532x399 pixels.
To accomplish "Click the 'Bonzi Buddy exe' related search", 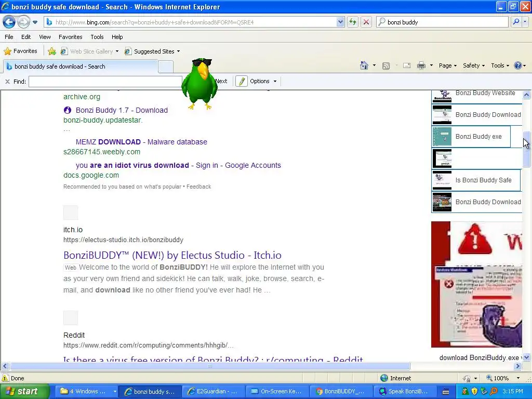I will (471, 137).
